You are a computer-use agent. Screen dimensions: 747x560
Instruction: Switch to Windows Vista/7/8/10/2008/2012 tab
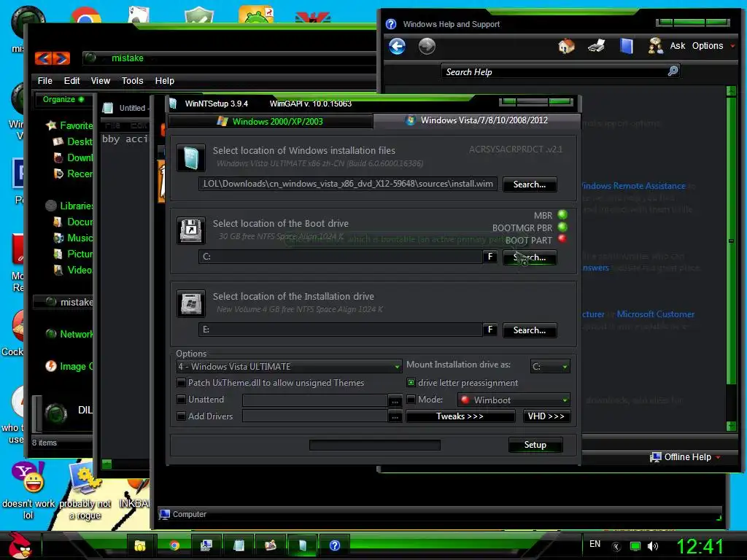click(x=477, y=120)
